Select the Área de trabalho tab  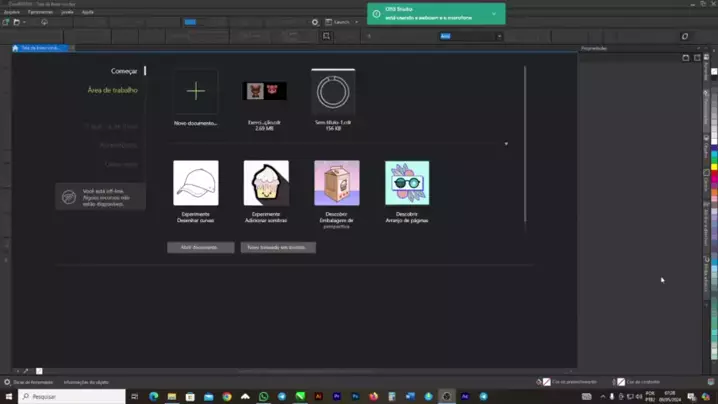click(113, 90)
